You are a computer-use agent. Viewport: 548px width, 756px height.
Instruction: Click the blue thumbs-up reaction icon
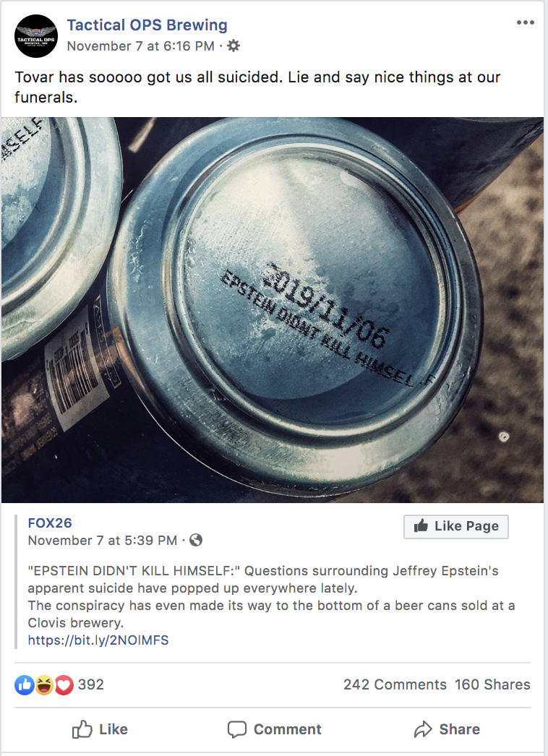pyautogui.click(x=24, y=684)
